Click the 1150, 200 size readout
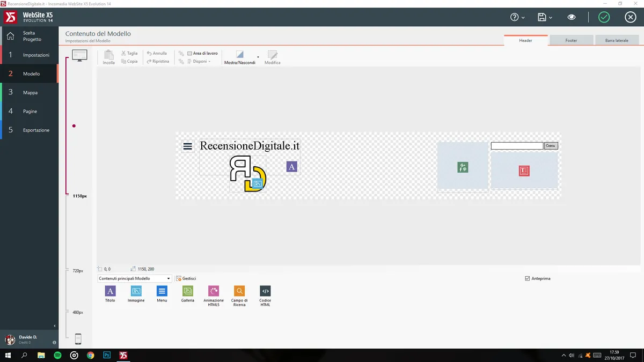This screenshot has height=362, width=644. [146, 269]
